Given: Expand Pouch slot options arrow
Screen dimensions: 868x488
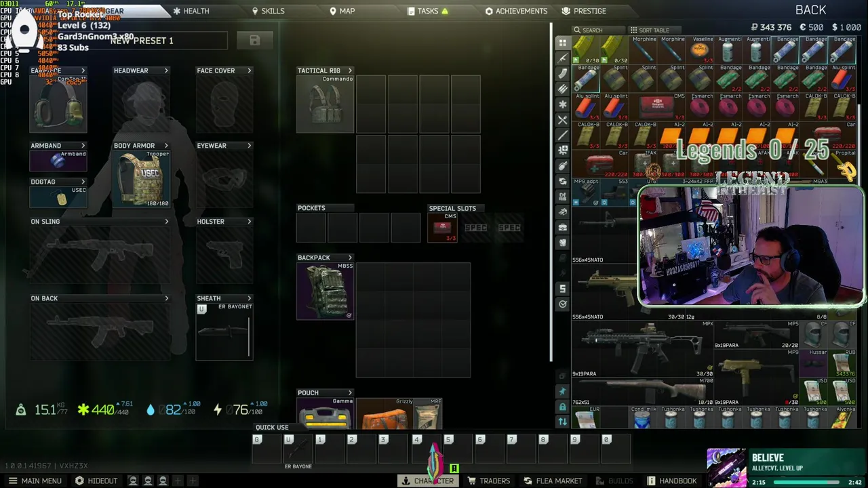Looking at the screenshot, I should [350, 393].
